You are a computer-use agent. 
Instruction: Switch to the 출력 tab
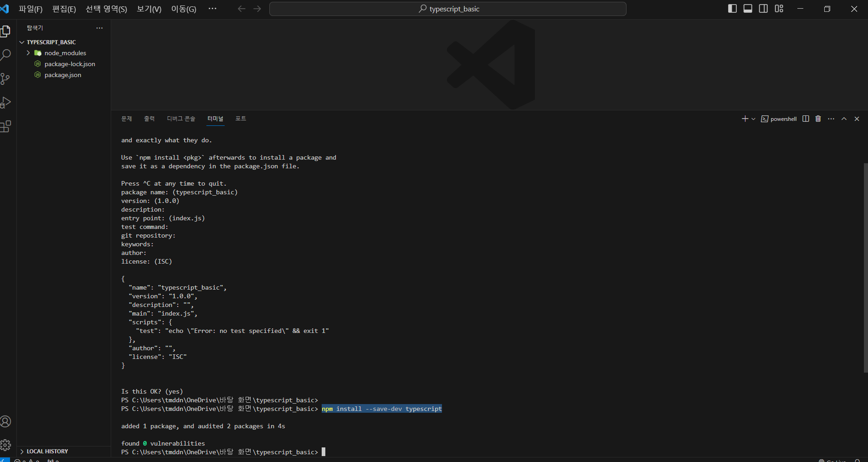coord(149,119)
